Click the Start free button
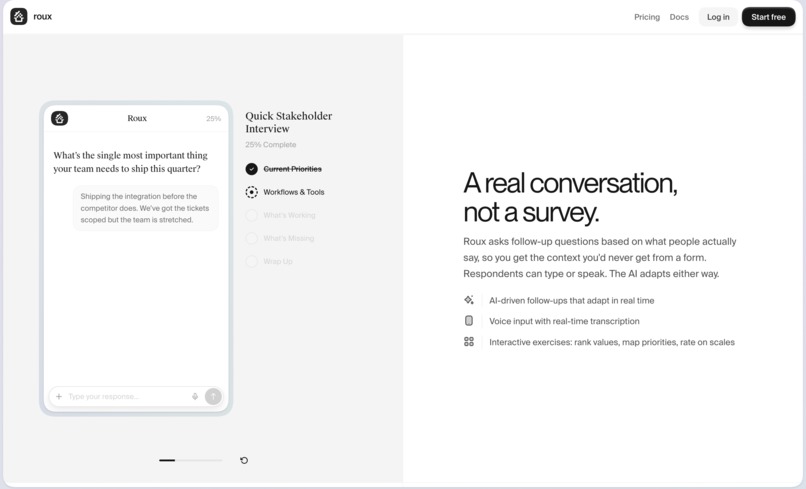Viewport: 806px width, 489px height. tap(768, 17)
